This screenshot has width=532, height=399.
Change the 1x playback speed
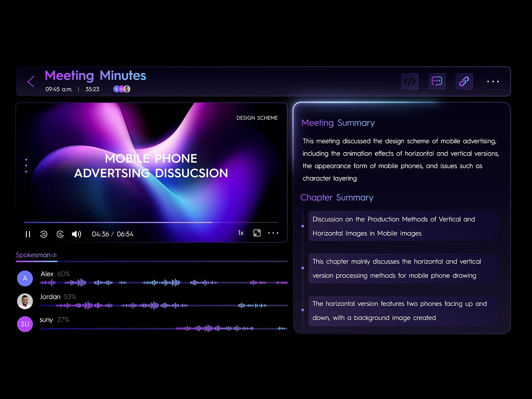tap(241, 233)
